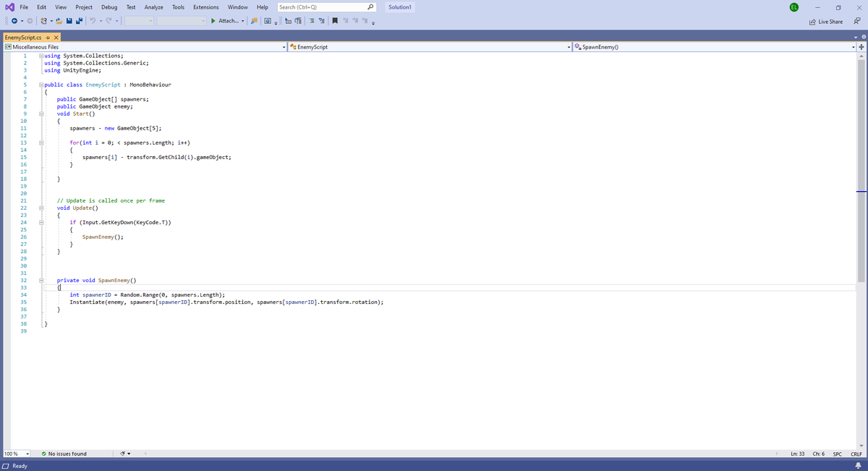This screenshot has width=868, height=471.
Task: Click the document window gear icon
Action: 863,38
